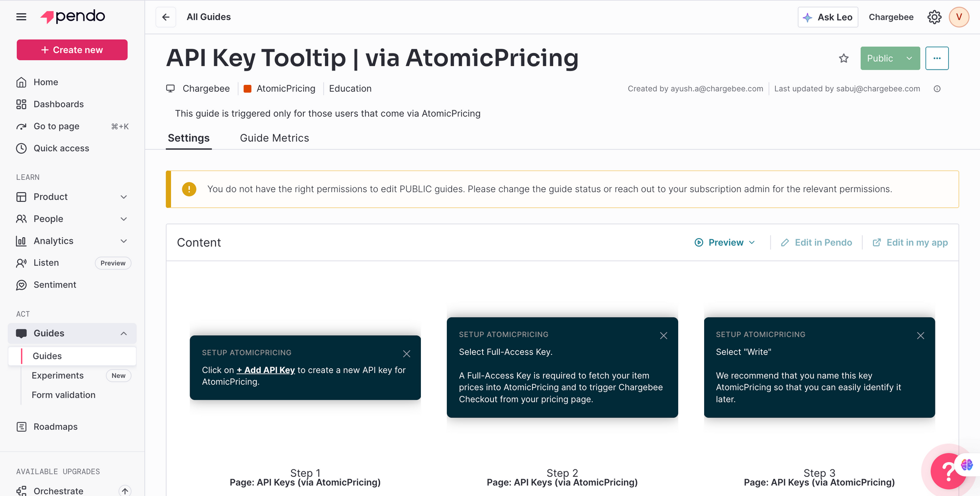Open the user avatar V menu
This screenshot has width=980, height=496.
tap(959, 17)
